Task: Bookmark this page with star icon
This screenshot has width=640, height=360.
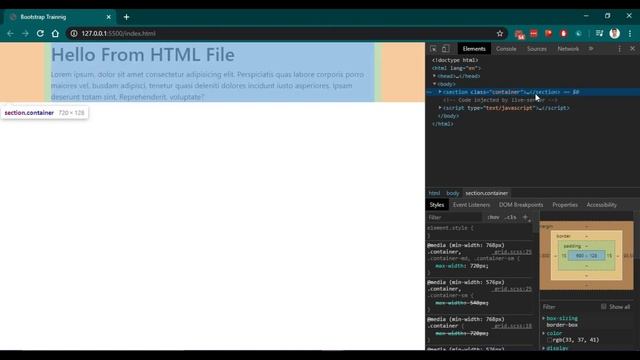Action: pos(500,33)
